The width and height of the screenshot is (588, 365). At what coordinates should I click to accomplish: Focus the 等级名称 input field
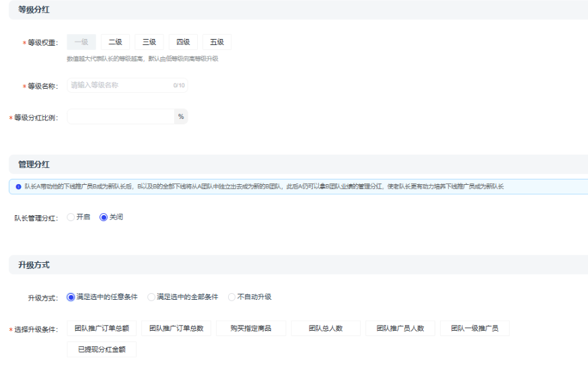(x=120, y=85)
